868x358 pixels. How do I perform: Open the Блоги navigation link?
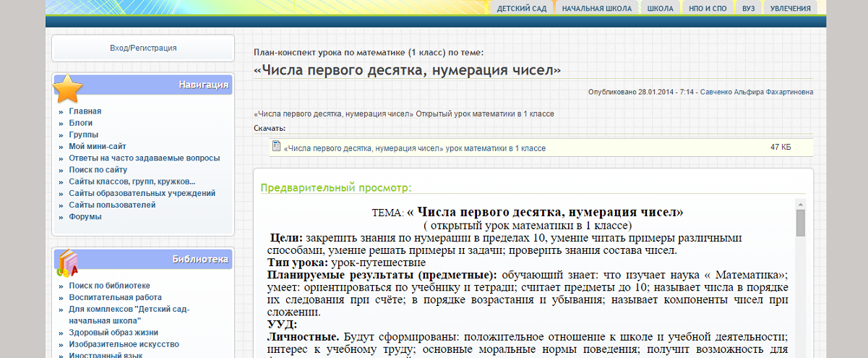(x=81, y=123)
